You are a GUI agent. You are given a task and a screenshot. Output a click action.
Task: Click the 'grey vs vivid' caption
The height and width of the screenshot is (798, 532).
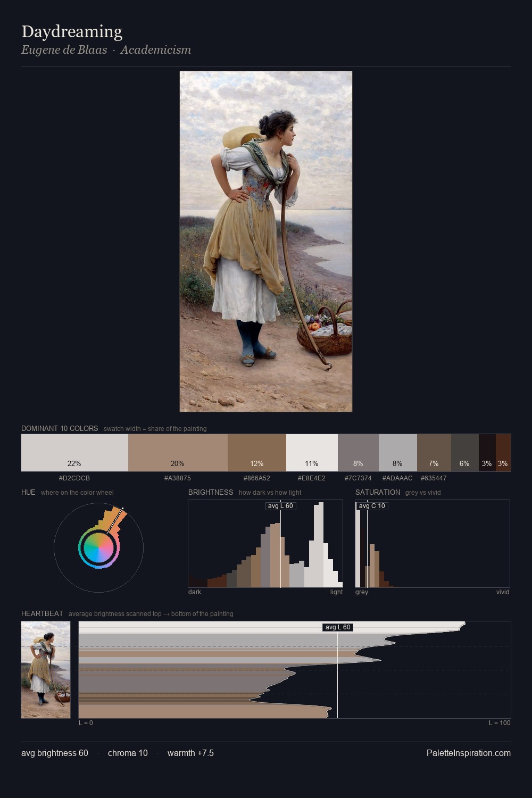[x=423, y=493]
